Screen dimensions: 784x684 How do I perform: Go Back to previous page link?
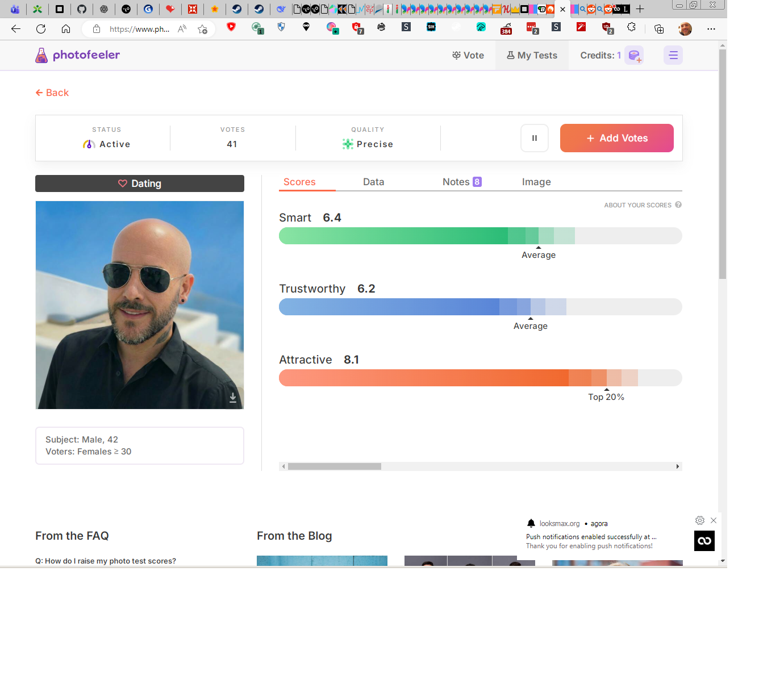[52, 93]
